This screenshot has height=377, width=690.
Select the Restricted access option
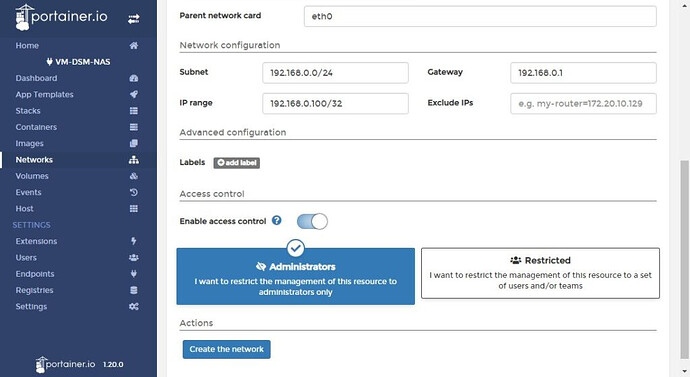click(540, 273)
